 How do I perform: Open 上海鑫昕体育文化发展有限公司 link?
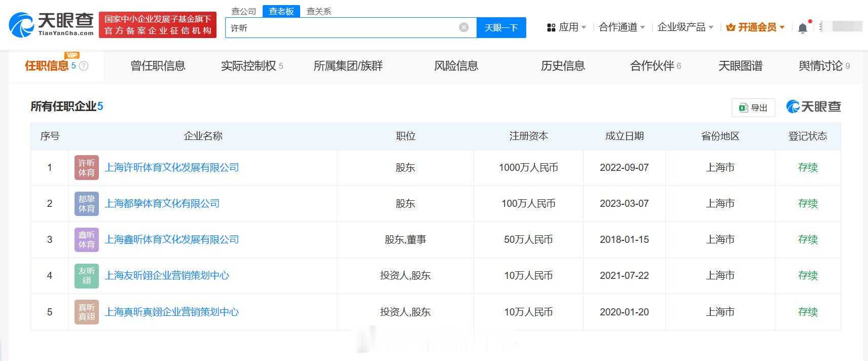[172, 239]
